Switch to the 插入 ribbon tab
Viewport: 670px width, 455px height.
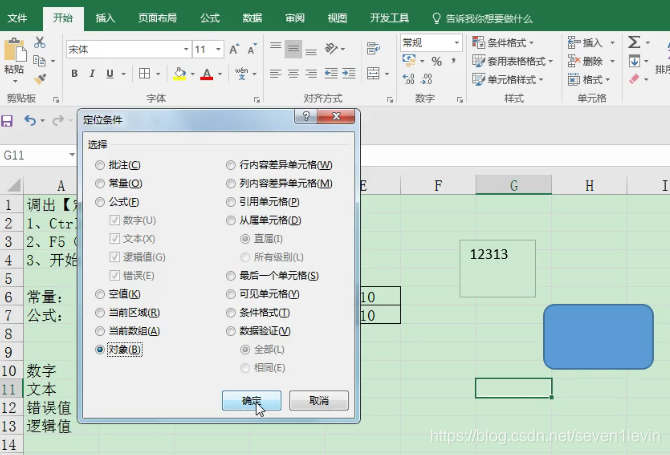pos(105,18)
